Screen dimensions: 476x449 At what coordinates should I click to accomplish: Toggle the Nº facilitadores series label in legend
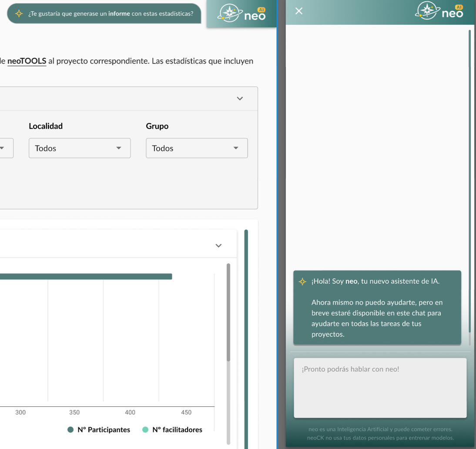(177, 430)
